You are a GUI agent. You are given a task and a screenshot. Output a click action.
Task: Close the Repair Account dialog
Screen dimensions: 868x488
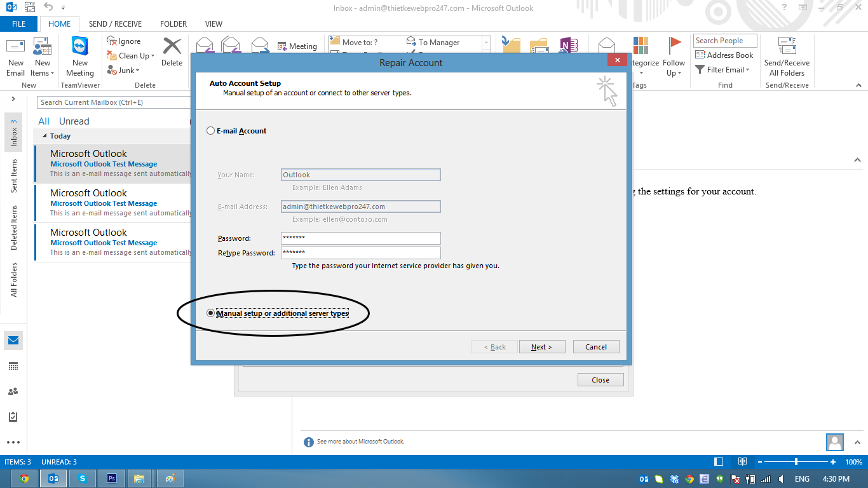pyautogui.click(x=617, y=60)
